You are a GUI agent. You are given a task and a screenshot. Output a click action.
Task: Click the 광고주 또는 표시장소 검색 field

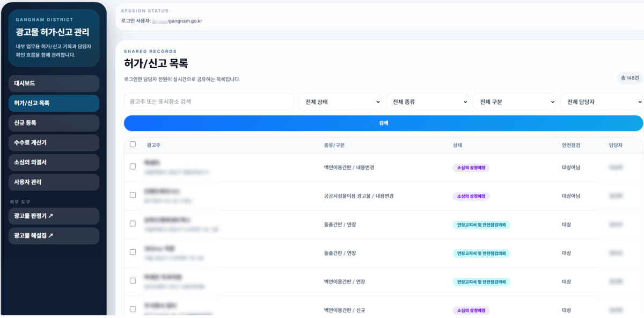point(209,102)
